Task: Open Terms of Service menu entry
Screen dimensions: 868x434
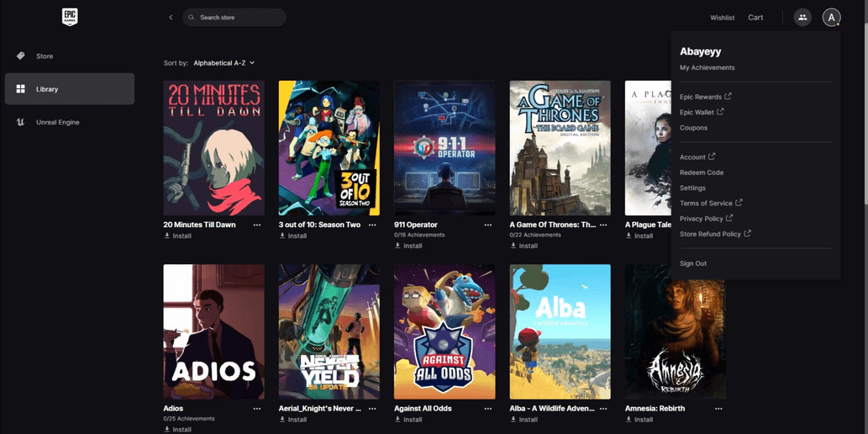Action: coord(711,203)
